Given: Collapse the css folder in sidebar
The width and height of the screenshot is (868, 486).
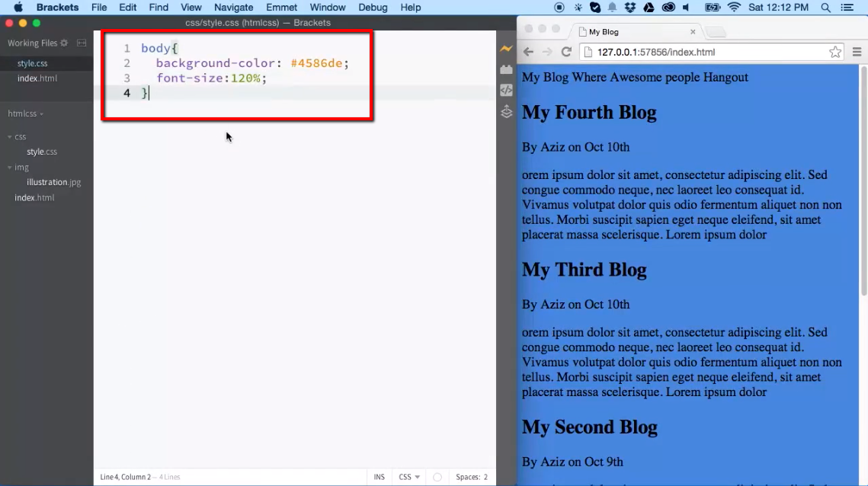Looking at the screenshot, I should 8,136.
